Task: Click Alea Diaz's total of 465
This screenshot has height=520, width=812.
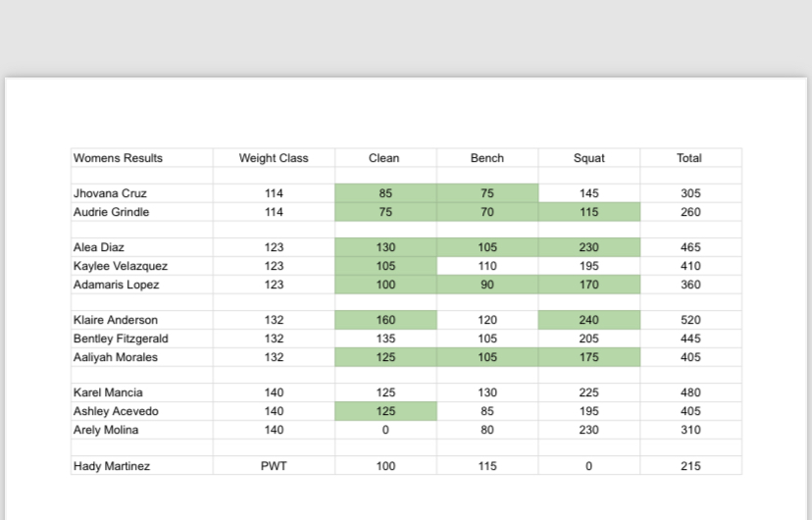Action: pos(690,247)
